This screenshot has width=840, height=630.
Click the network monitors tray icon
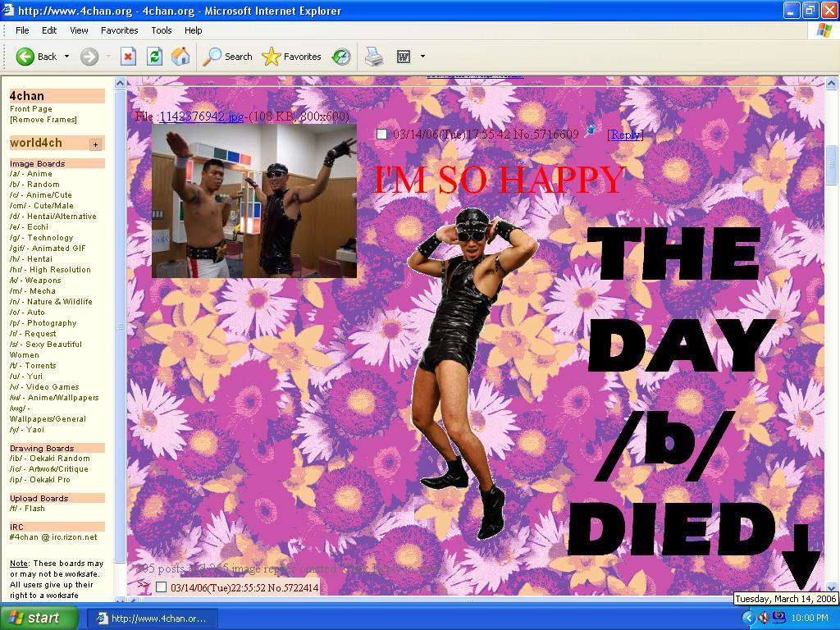[778, 618]
